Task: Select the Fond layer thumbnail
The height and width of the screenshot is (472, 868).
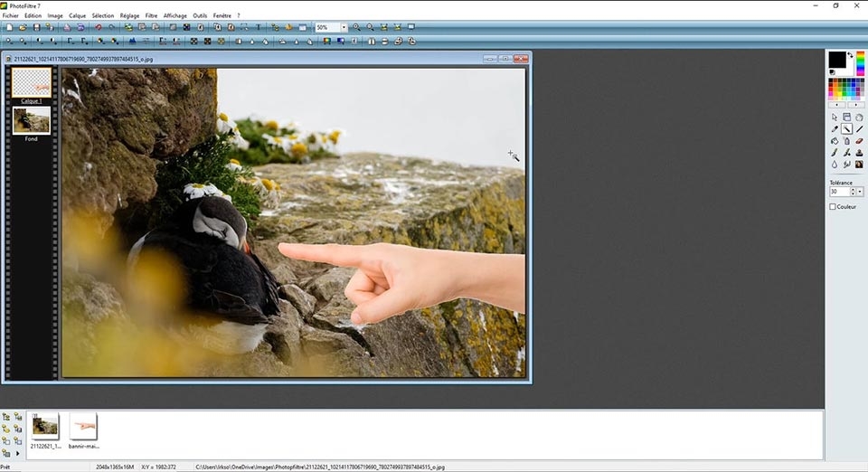Action: pos(32,121)
